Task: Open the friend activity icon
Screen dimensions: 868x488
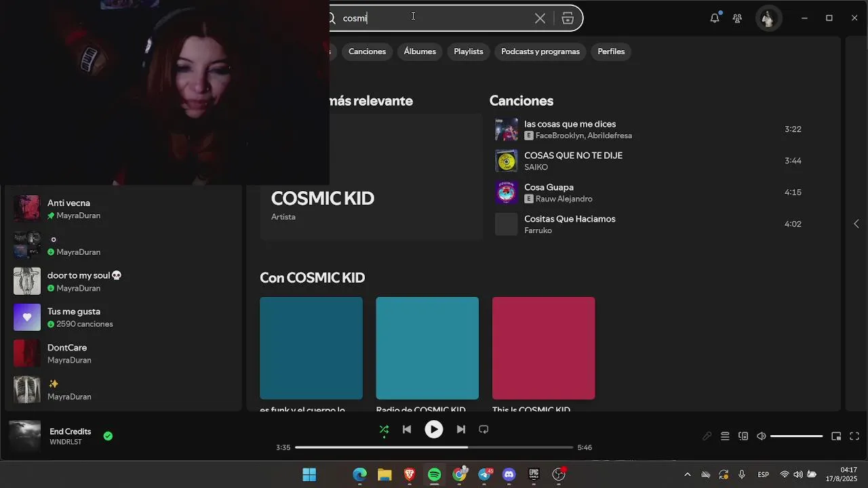Action: click(x=737, y=18)
